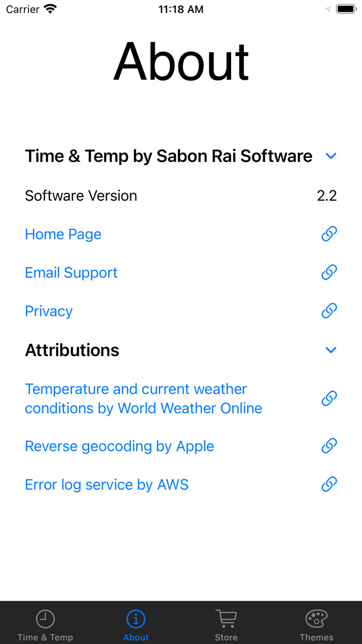362x644 pixels.
Task: Open the Email Support link
Action: [x=71, y=272]
